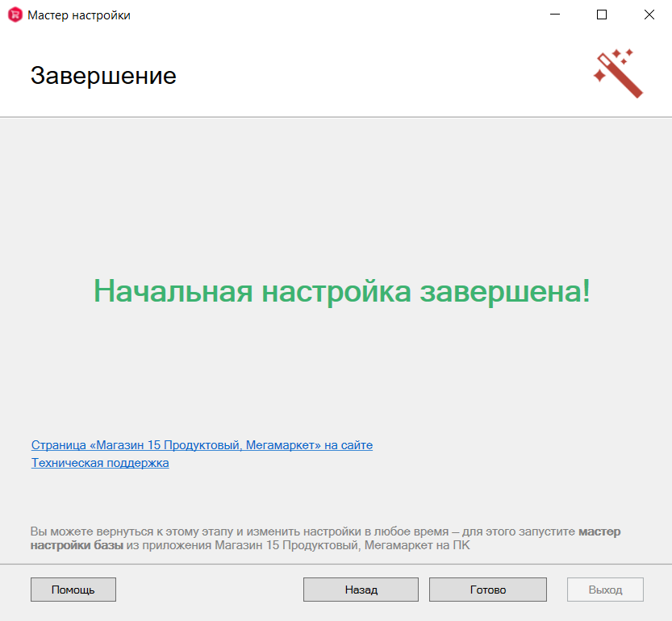Click the Завершение page heading
This screenshot has width=672, height=621.
pos(102,76)
